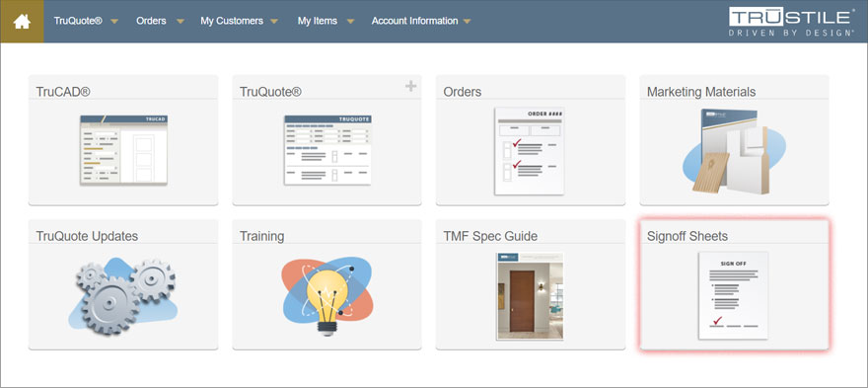Click the TruStile logo
Viewport: 868px width, 388px height.
792,21
